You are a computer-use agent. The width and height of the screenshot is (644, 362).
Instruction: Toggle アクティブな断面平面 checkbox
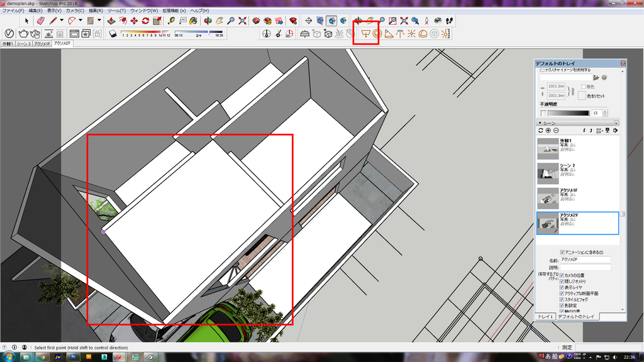[x=562, y=294]
